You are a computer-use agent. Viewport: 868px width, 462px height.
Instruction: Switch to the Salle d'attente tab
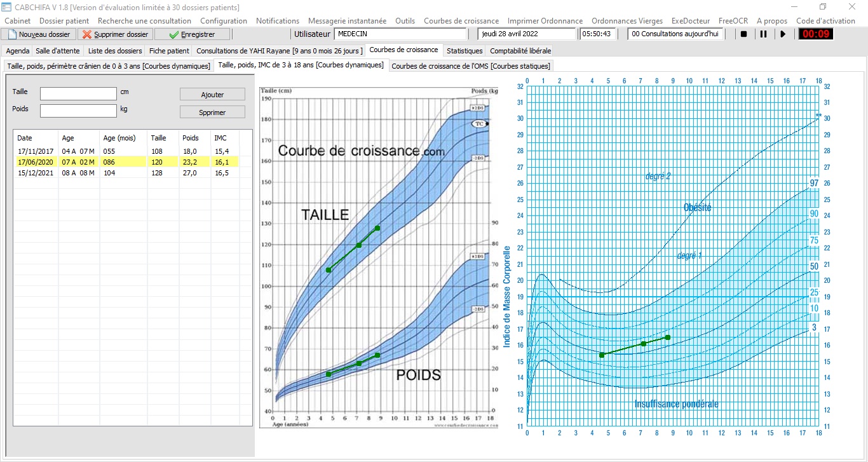[59, 51]
